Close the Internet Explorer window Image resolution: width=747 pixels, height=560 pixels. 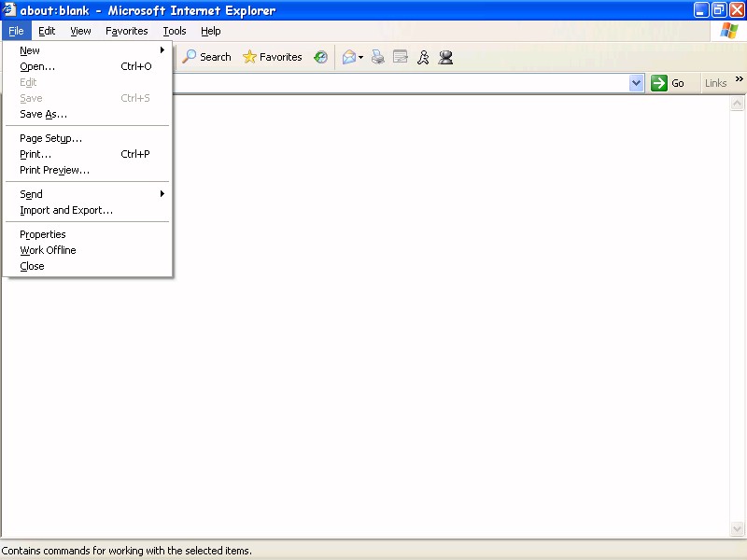(737, 10)
